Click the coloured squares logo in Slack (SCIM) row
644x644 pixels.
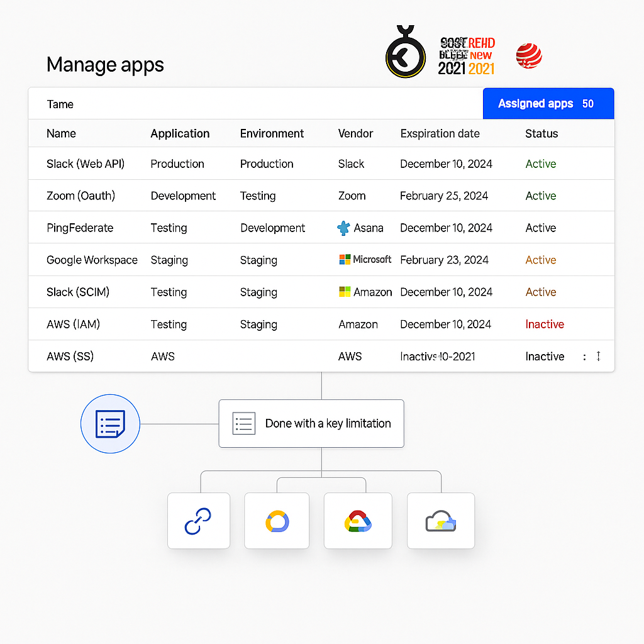pos(345,292)
